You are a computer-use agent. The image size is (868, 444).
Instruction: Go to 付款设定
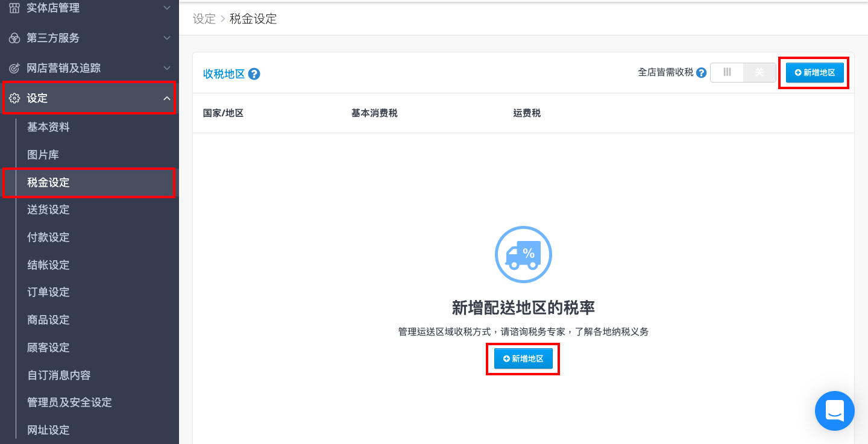[48, 237]
